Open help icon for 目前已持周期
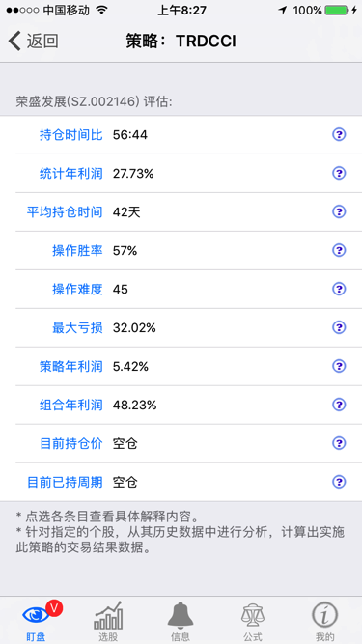The width and height of the screenshot is (362, 644). [339, 482]
